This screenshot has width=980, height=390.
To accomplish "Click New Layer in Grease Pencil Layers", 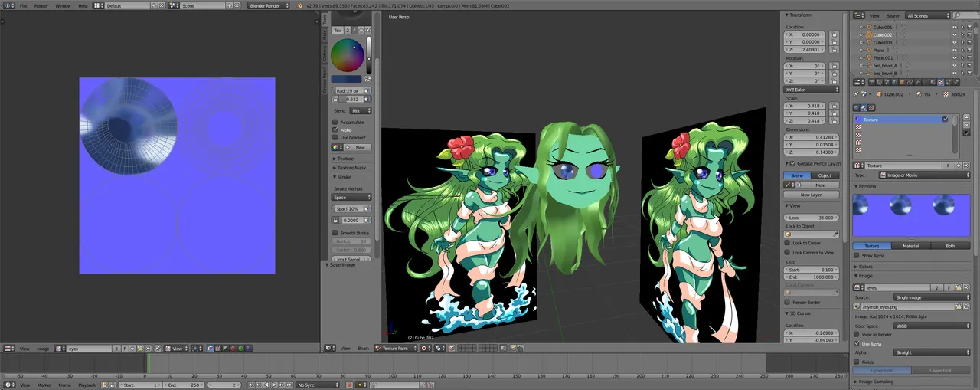I will pos(811,195).
